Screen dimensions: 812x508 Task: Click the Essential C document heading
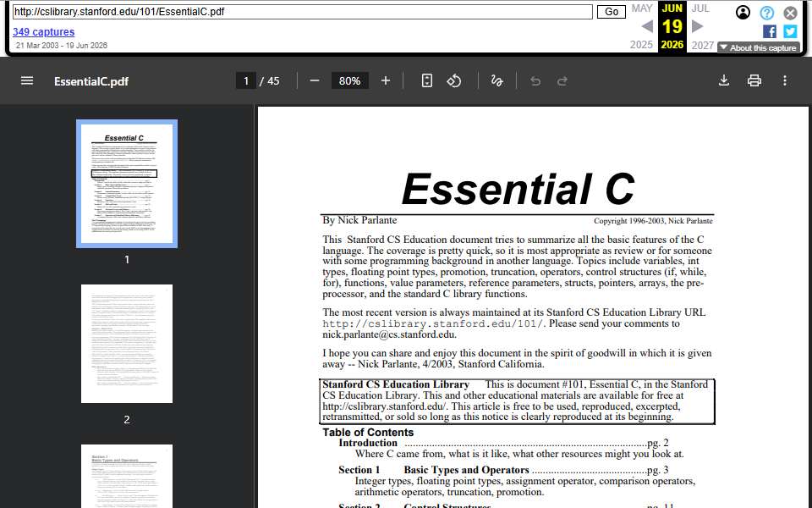pos(518,189)
